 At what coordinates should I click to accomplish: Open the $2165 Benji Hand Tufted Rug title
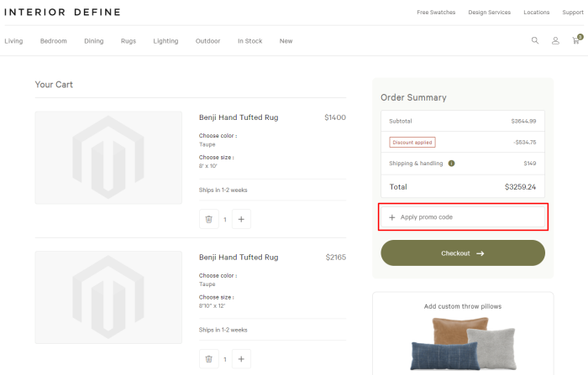[x=239, y=258]
